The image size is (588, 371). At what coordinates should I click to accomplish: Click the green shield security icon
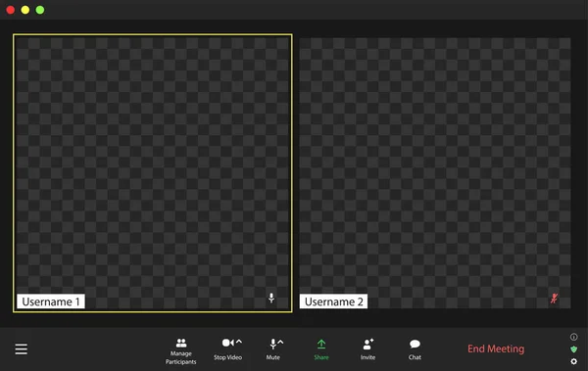click(573, 349)
